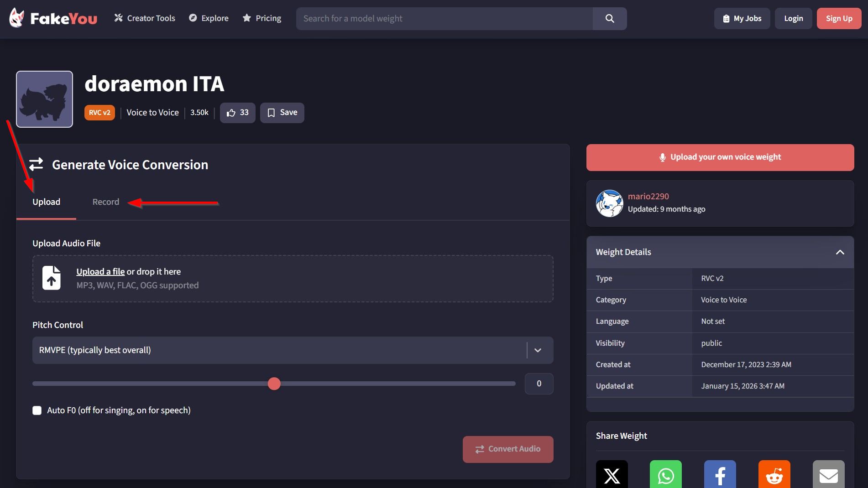Enable the Auto F0 checkbox
Image resolution: width=868 pixels, height=488 pixels.
37,410
